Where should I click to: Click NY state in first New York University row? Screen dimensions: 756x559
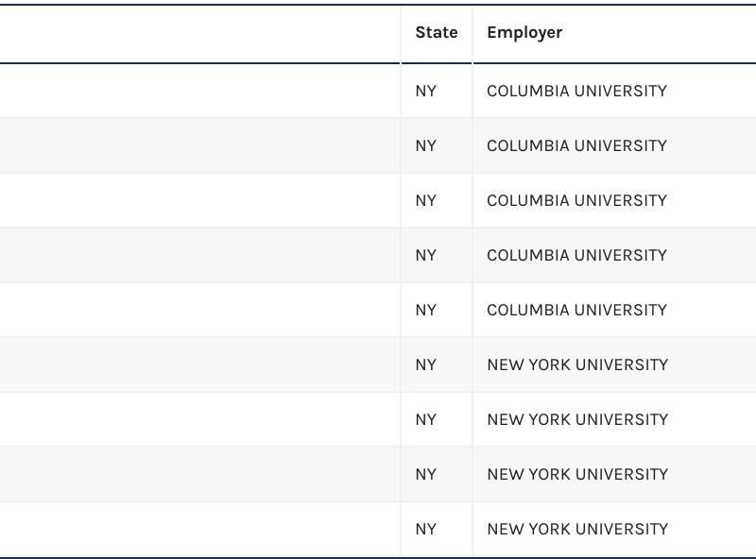426,364
